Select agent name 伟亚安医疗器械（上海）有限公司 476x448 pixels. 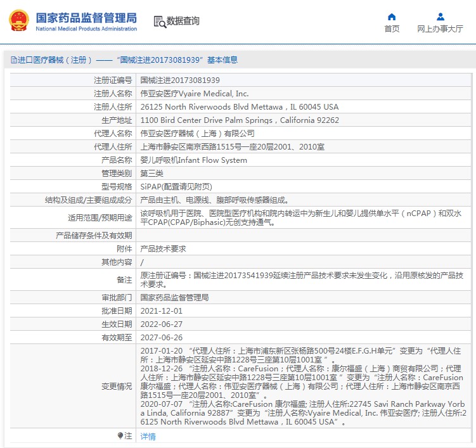pyautogui.click(x=197, y=134)
